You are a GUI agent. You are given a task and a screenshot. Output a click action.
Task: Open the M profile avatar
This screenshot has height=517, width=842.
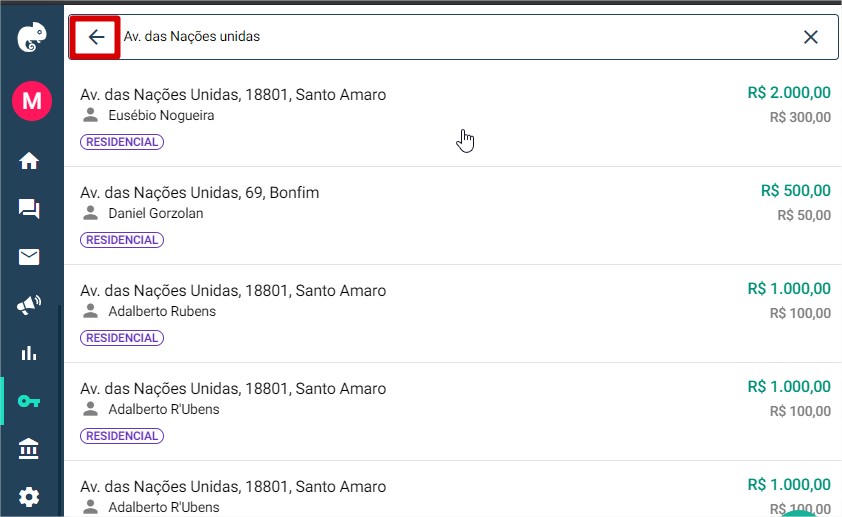coord(32,101)
